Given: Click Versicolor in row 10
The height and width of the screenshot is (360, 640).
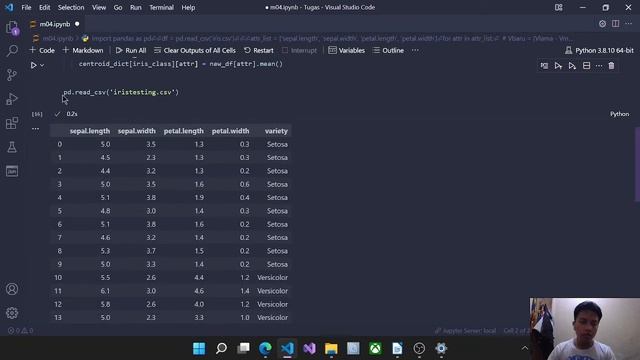Looking at the screenshot, I should point(272,278).
